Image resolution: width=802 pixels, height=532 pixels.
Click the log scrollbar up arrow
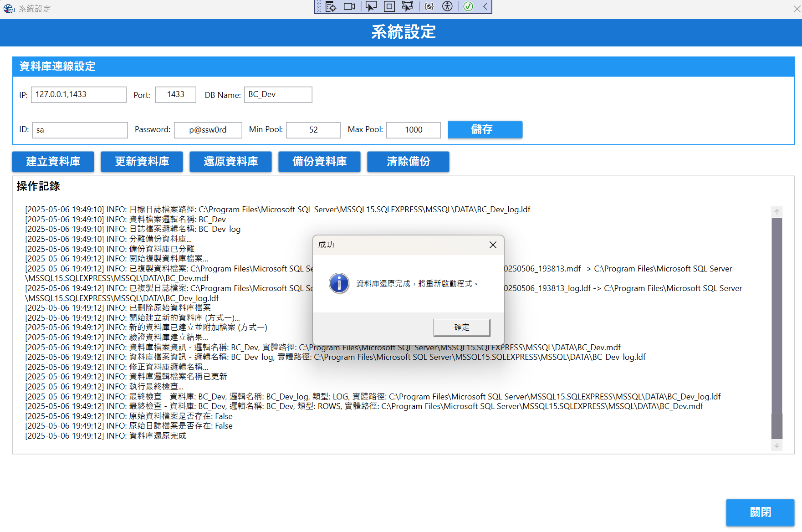777,212
